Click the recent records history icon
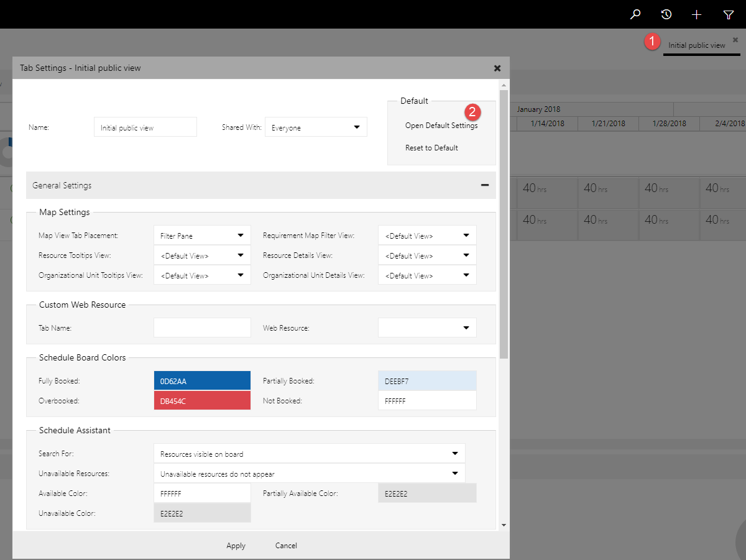 [x=666, y=14]
